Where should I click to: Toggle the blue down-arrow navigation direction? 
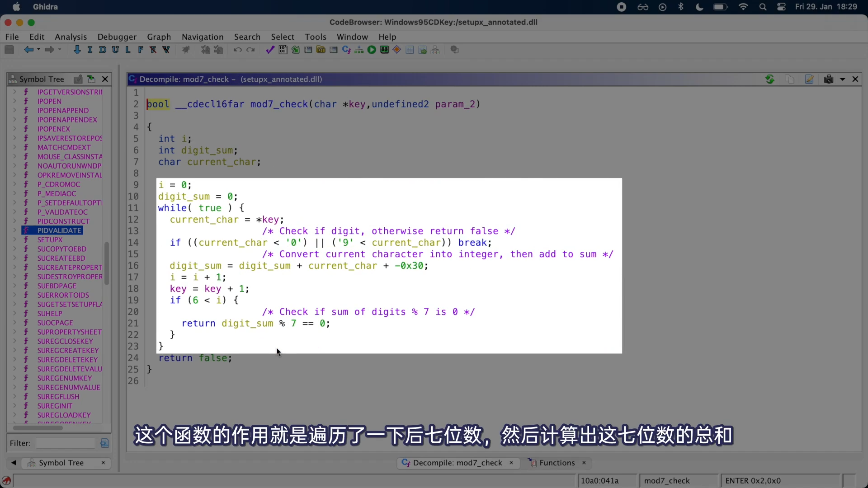(77, 50)
